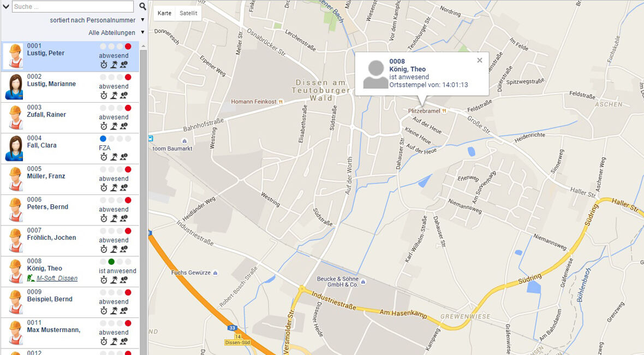Click the people info icon for Zufall, Rainer
The width and height of the screenshot is (644, 355).
point(124,126)
